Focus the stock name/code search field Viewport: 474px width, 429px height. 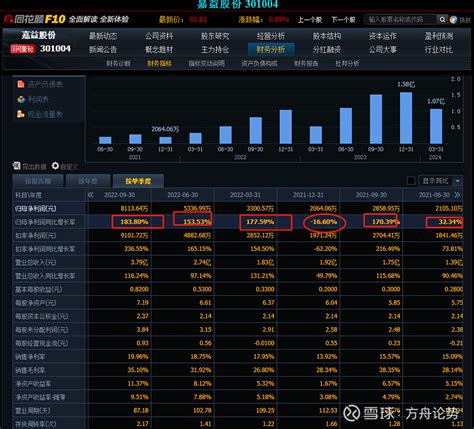coord(399,20)
